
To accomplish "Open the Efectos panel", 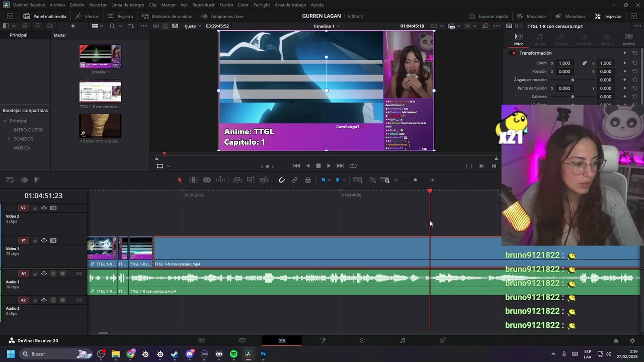I will pyautogui.click(x=87, y=16).
